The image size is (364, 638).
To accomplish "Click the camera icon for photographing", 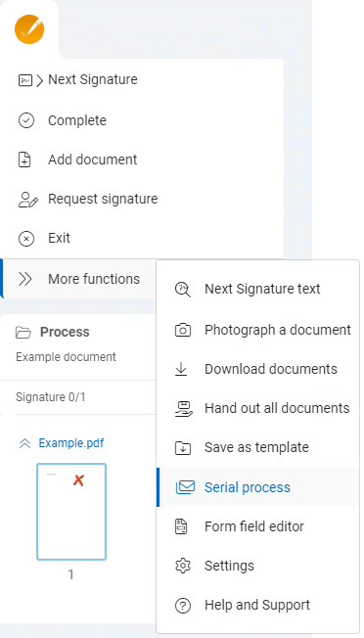I will [183, 330].
